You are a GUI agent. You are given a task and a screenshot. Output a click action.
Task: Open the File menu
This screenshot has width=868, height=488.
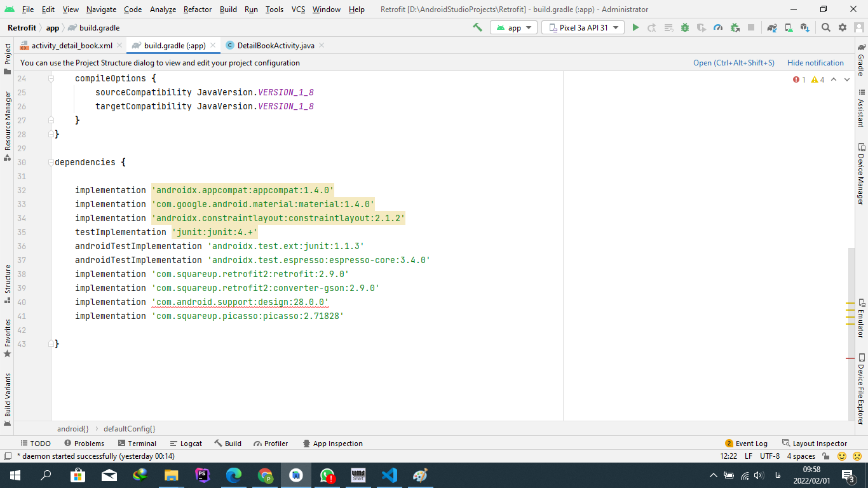(28, 10)
